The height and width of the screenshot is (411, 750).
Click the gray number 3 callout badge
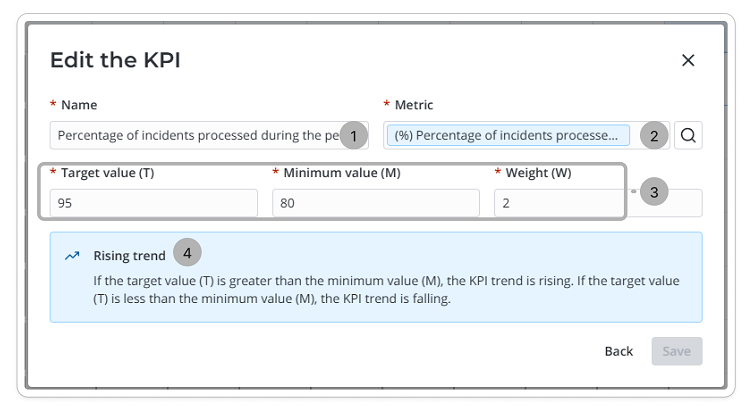click(x=654, y=191)
